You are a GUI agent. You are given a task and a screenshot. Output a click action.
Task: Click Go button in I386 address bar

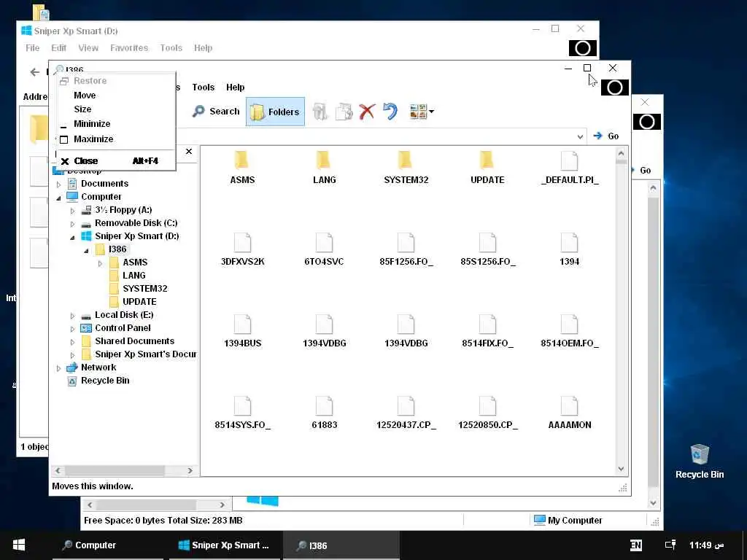606,136
